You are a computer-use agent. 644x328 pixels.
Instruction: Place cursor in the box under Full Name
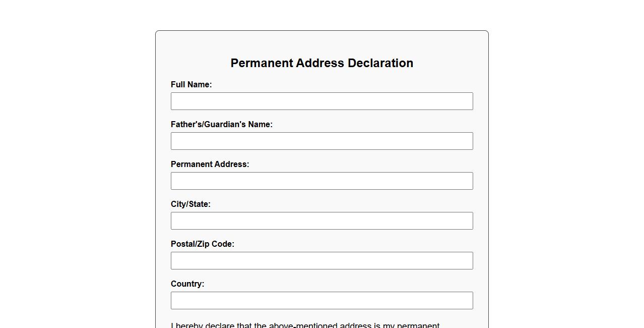click(321, 101)
